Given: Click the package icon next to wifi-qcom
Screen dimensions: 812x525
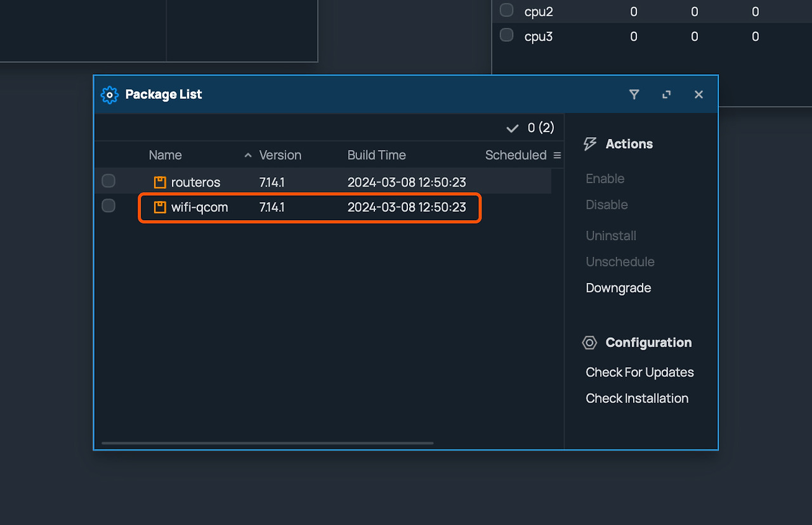Looking at the screenshot, I should 160,208.
